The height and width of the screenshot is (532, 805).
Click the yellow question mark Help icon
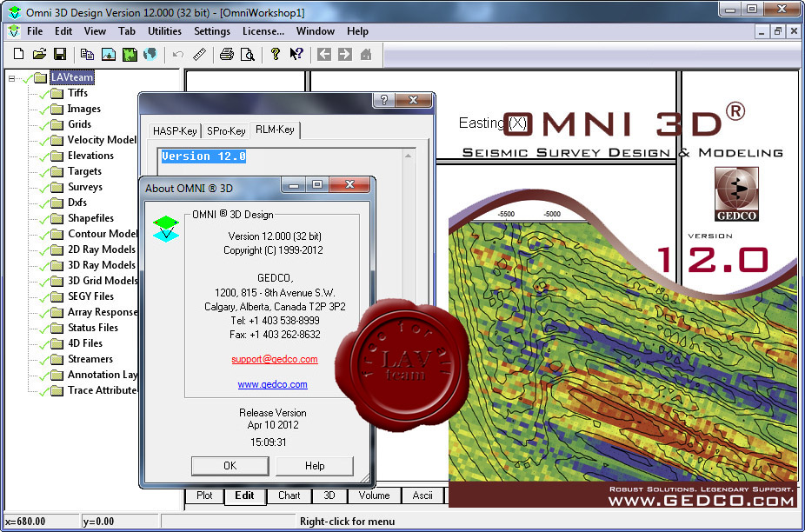click(x=276, y=54)
